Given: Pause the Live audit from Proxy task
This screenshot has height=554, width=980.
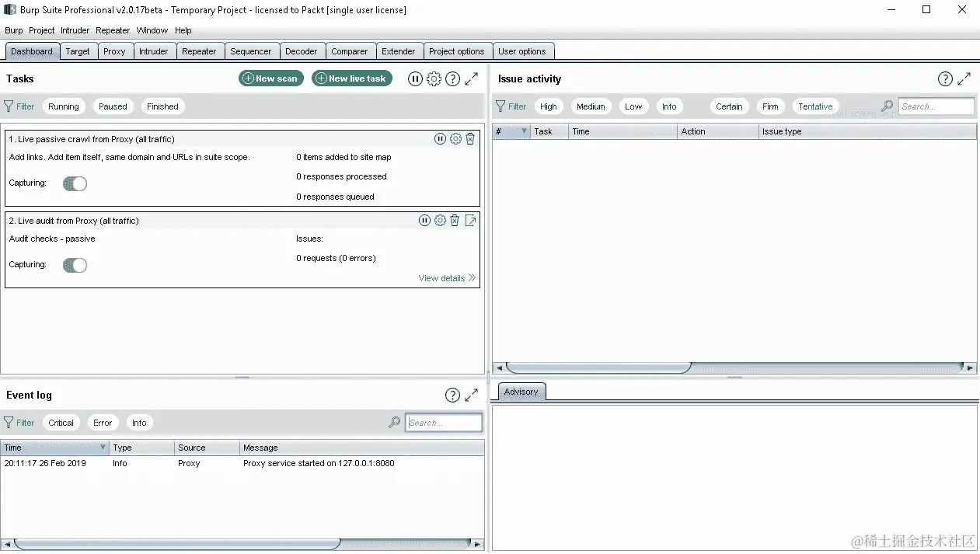Looking at the screenshot, I should click(x=424, y=221).
